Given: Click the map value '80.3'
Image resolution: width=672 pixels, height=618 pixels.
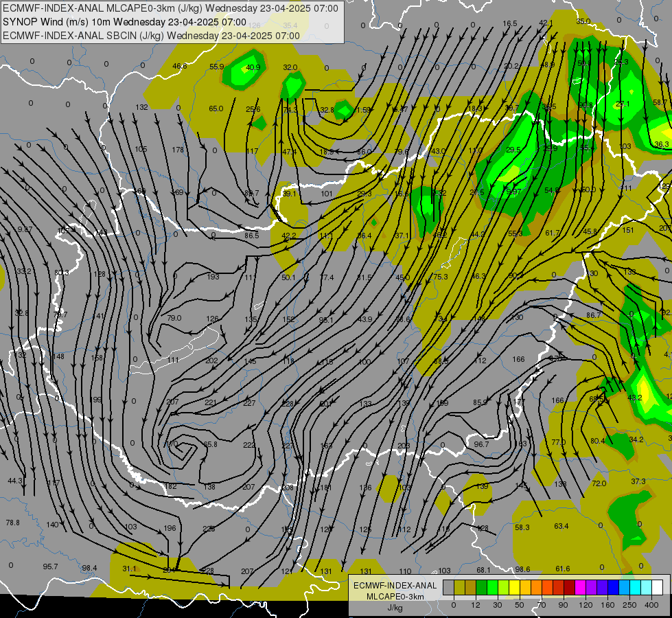Looking at the screenshot, I should point(61,273).
